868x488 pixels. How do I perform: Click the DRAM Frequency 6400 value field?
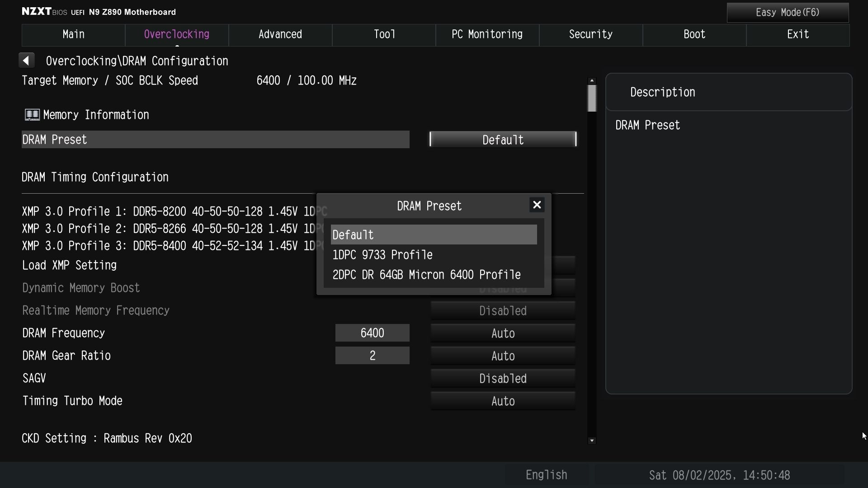[372, 333]
